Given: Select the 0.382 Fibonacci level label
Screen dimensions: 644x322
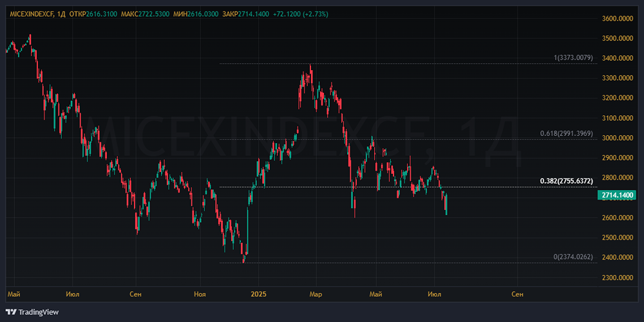Looking at the screenshot, I should pos(566,182).
